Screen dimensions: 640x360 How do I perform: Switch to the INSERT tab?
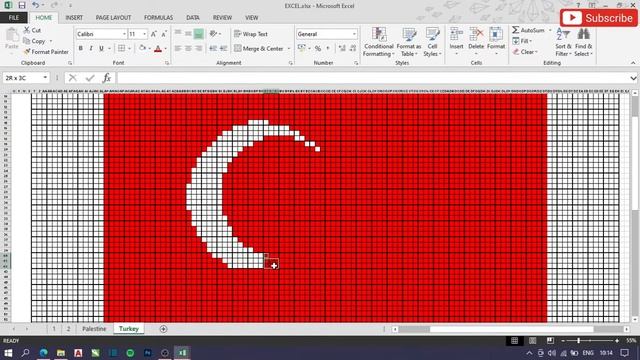coord(74,18)
